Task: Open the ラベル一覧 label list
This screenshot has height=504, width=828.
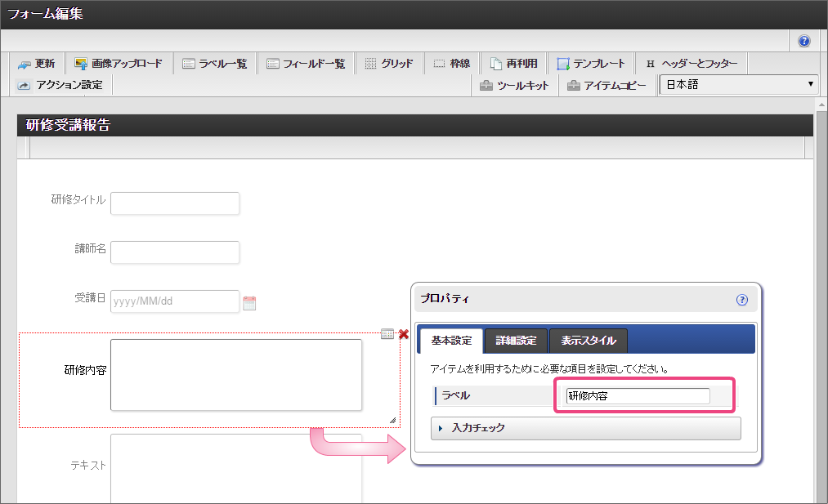Action: [x=214, y=64]
